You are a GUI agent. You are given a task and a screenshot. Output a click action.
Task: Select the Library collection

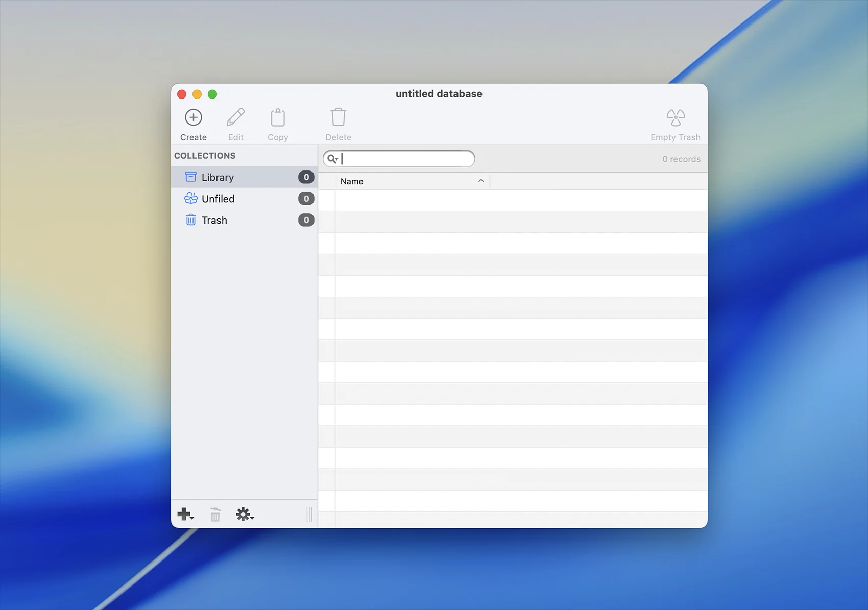(218, 177)
